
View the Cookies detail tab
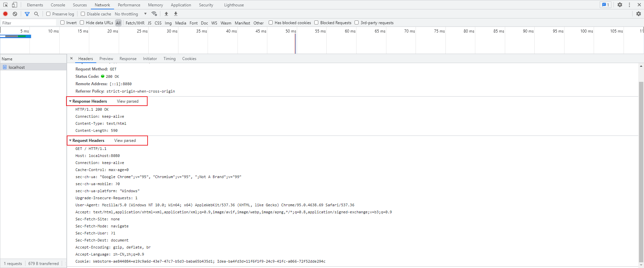pos(189,59)
